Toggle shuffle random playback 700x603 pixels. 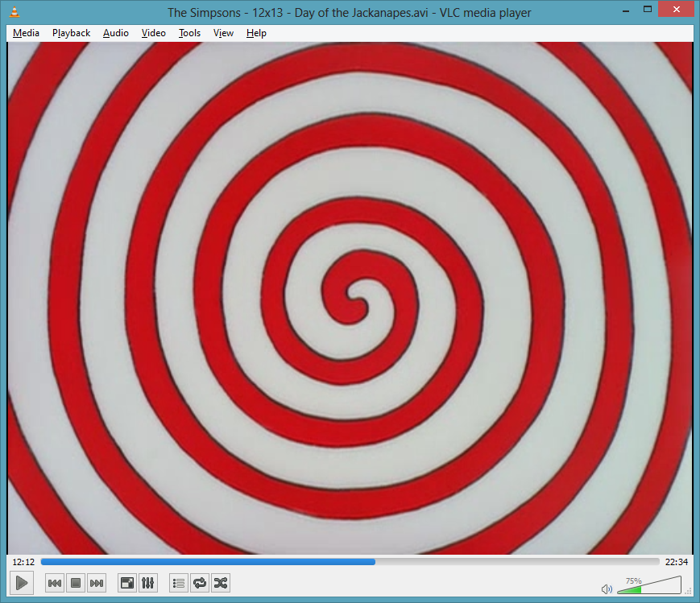click(221, 583)
